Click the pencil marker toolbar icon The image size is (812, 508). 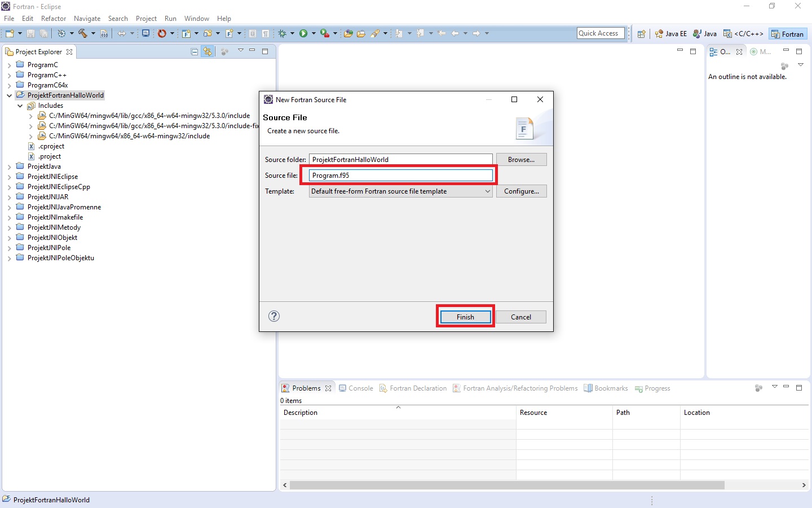375,34
